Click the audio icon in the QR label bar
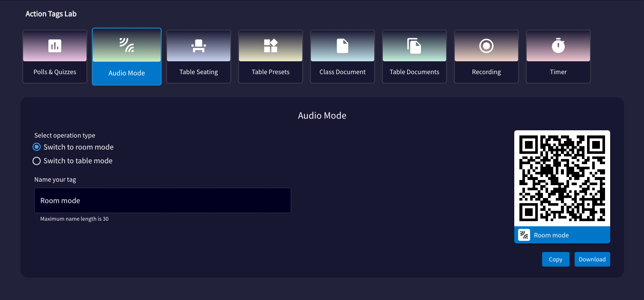Screen dimensions: 644x300 click(524, 235)
